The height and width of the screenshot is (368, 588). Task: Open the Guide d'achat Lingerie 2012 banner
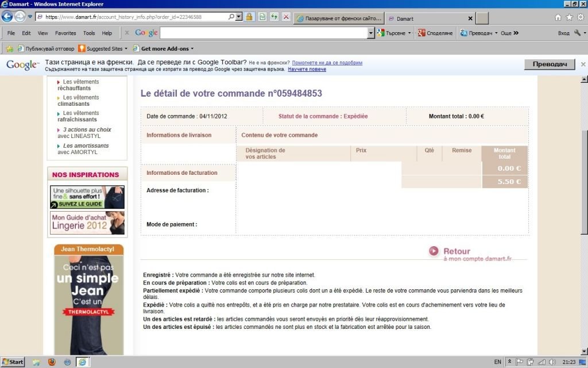coord(87,223)
